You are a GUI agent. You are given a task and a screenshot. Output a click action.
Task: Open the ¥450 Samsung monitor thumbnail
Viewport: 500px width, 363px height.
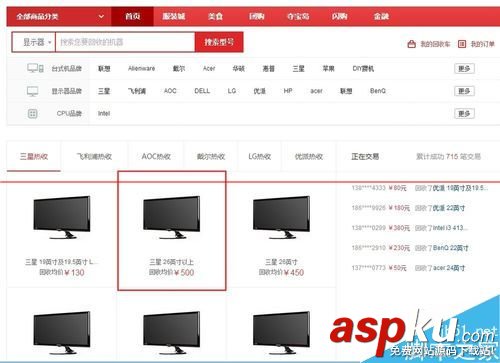[282, 217]
